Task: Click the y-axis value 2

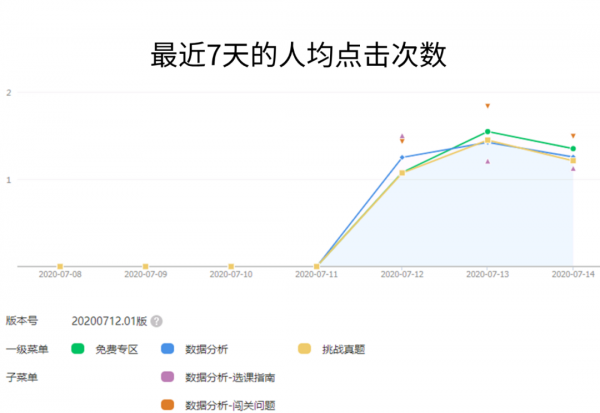Action: point(8,93)
